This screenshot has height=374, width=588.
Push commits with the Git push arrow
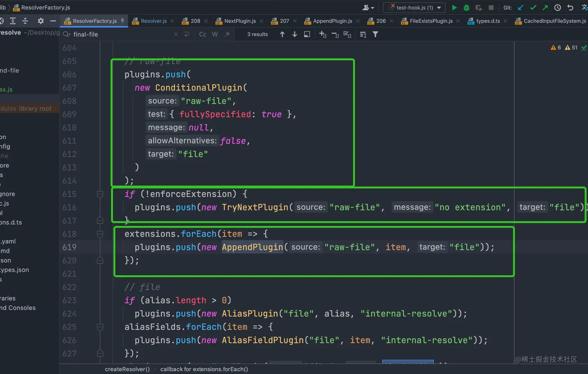coord(545,8)
